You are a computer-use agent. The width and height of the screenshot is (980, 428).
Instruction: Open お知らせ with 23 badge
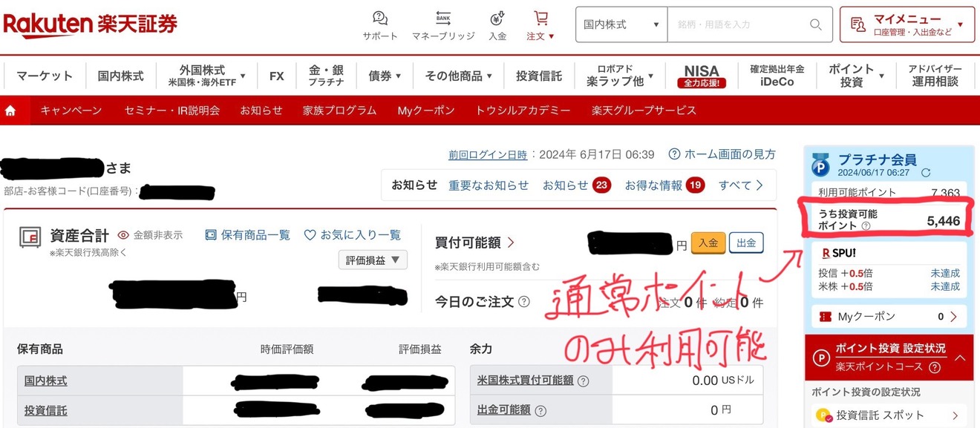[577, 185]
